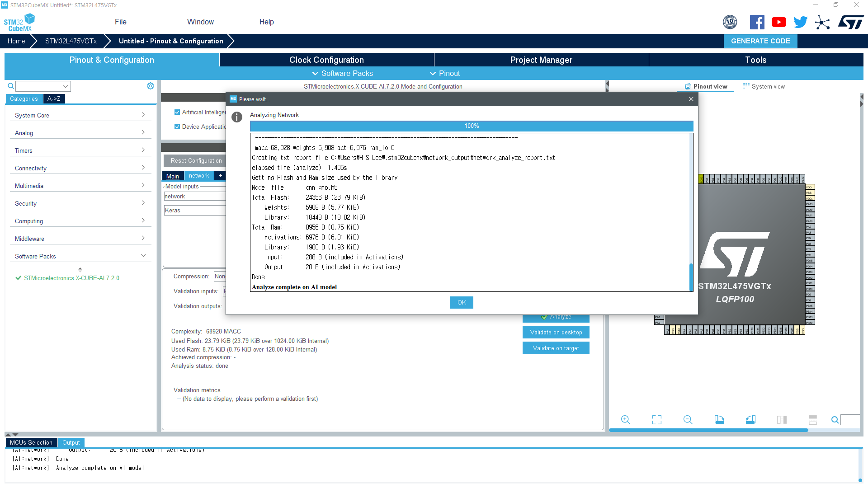Open the categories settings gear icon
Image resolution: width=868 pixels, height=488 pixels.
tap(151, 86)
